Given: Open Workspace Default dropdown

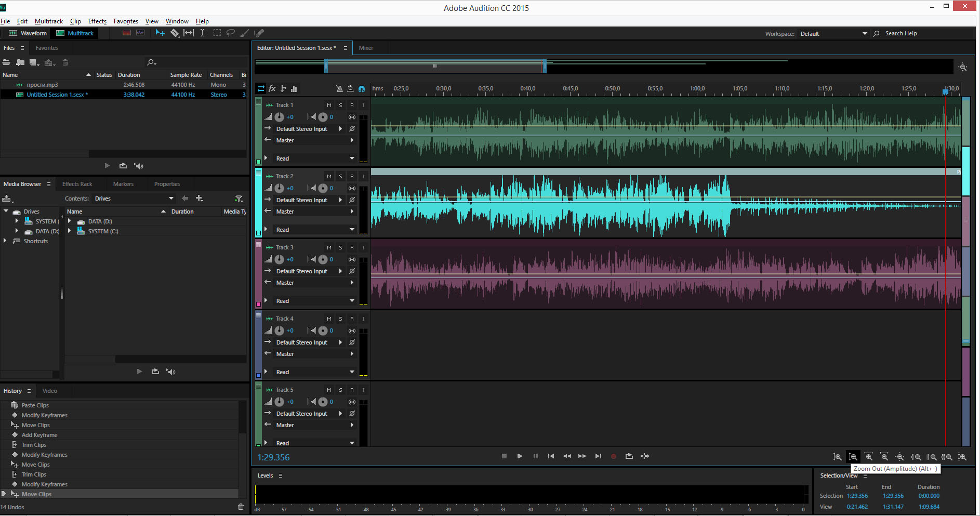Looking at the screenshot, I should pos(833,34).
